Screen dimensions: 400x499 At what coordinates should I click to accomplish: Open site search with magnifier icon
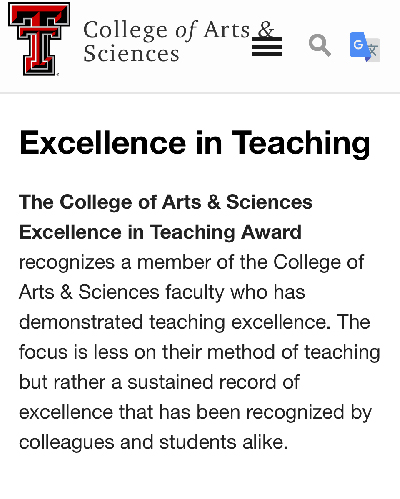coord(320,45)
